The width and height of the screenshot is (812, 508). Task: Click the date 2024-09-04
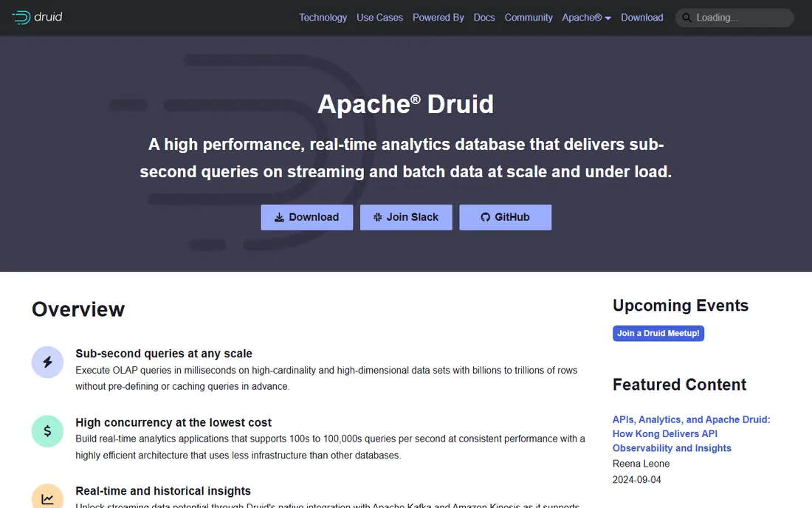click(x=636, y=479)
